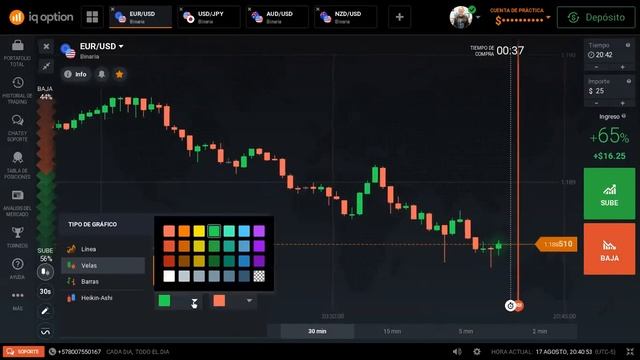Close the chart panel with X icon
The width and height of the screenshot is (640, 360).
46,47
